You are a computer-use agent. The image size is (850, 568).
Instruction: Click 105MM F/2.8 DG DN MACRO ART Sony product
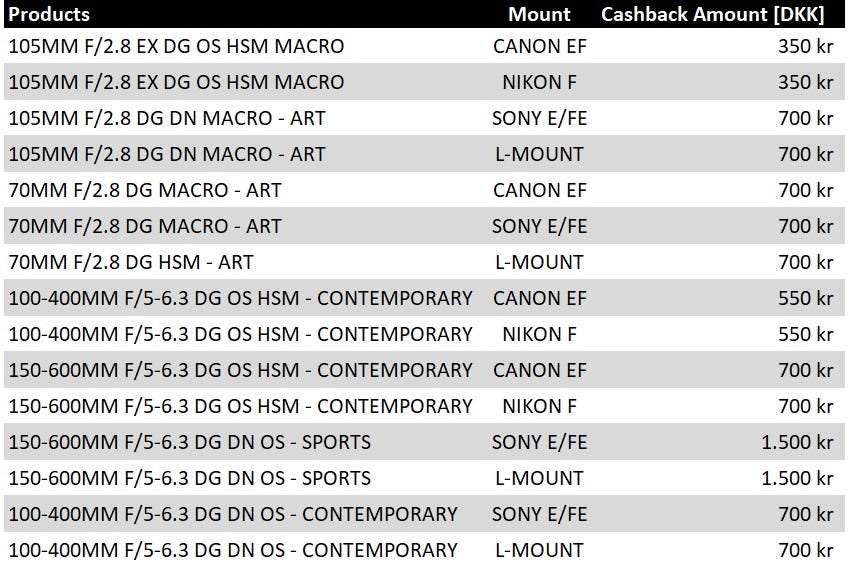tap(167, 118)
